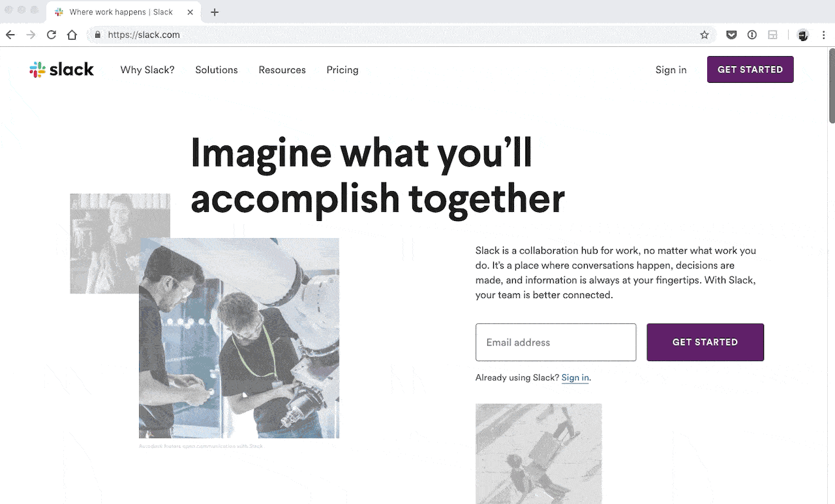Viewport: 835px width, 504px height.
Task: Focus the Email address field
Action: [x=556, y=342]
